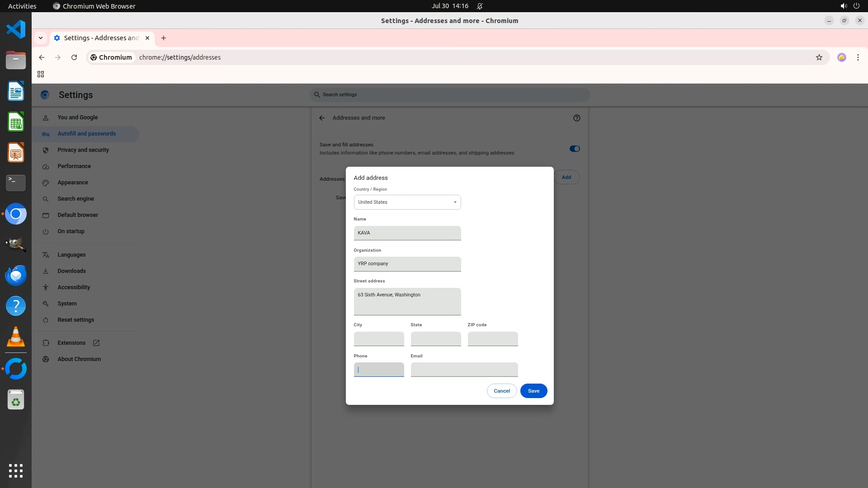
Task: Click the Email input field
Action: 464,370
